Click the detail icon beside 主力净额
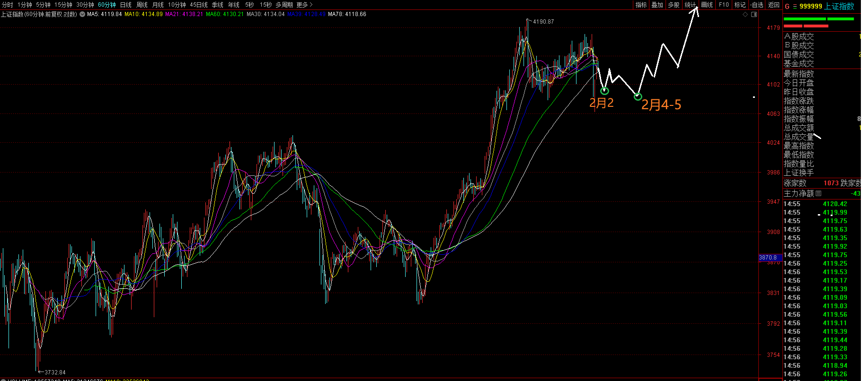 click(819, 193)
